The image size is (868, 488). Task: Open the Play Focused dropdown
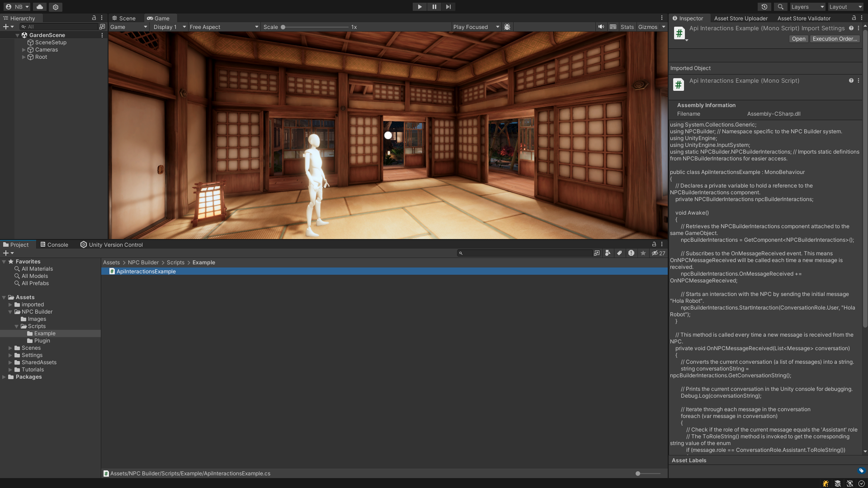[476, 27]
